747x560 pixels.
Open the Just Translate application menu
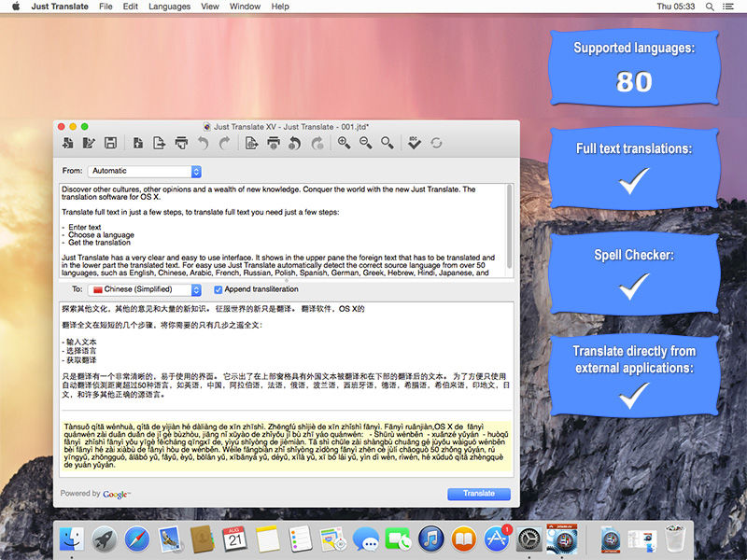pyautogui.click(x=60, y=7)
